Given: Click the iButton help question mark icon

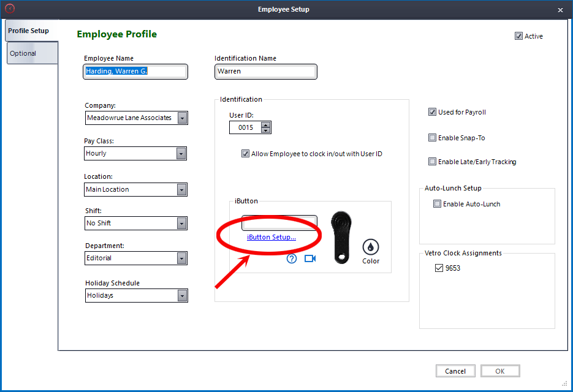Looking at the screenshot, I should [x=290, y=258].
